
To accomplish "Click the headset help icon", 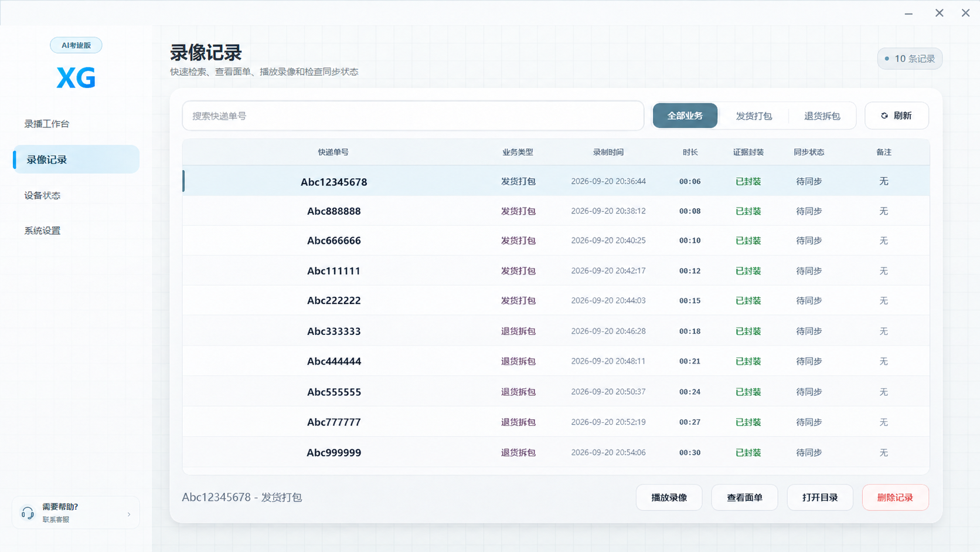I will [x=28, y=513].
